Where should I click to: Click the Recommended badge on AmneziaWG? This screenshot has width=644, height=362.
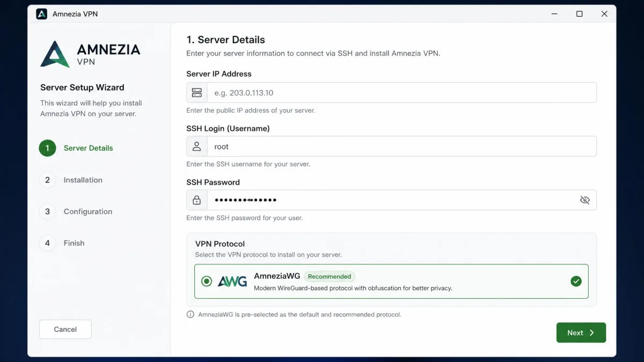330,277
